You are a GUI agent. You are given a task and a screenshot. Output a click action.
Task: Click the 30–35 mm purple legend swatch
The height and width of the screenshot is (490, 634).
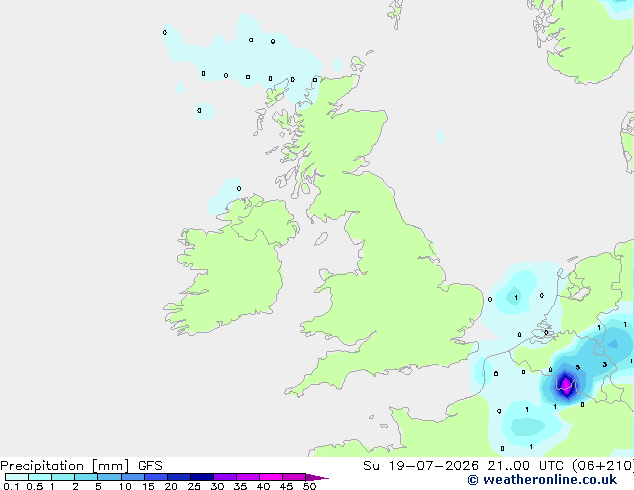tap(224, 477)
